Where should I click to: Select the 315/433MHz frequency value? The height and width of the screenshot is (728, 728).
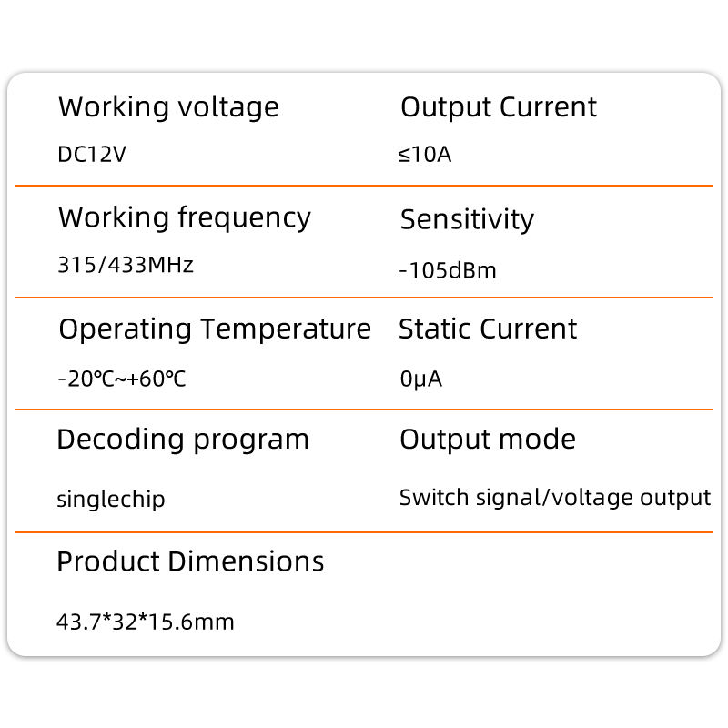(126, 266)
